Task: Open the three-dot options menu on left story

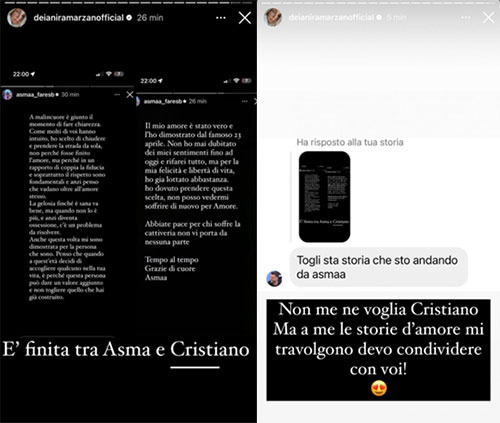Action: (221, 18)
